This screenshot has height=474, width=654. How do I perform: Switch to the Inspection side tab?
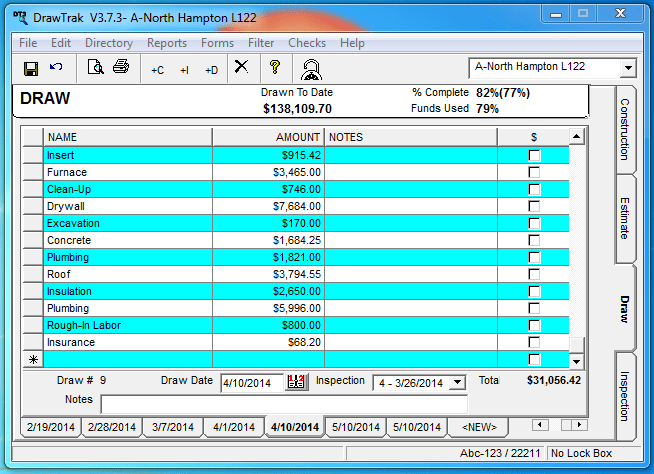(x=624, y=396)
